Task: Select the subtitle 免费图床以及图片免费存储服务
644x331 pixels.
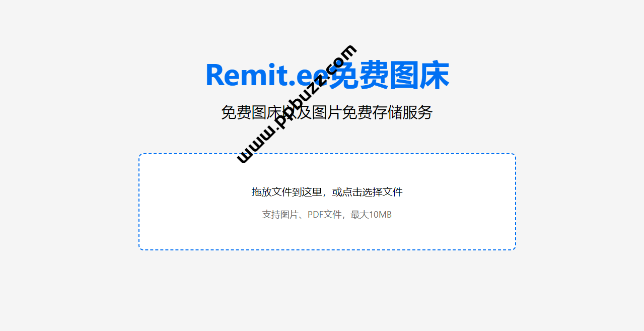Action: pyautogui.click(x=327, y=112)
